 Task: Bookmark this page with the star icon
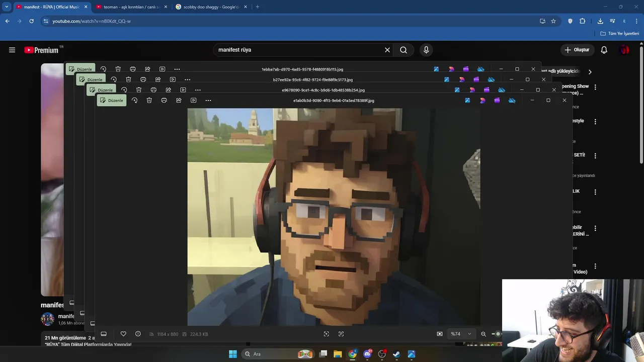pos(553,21)
